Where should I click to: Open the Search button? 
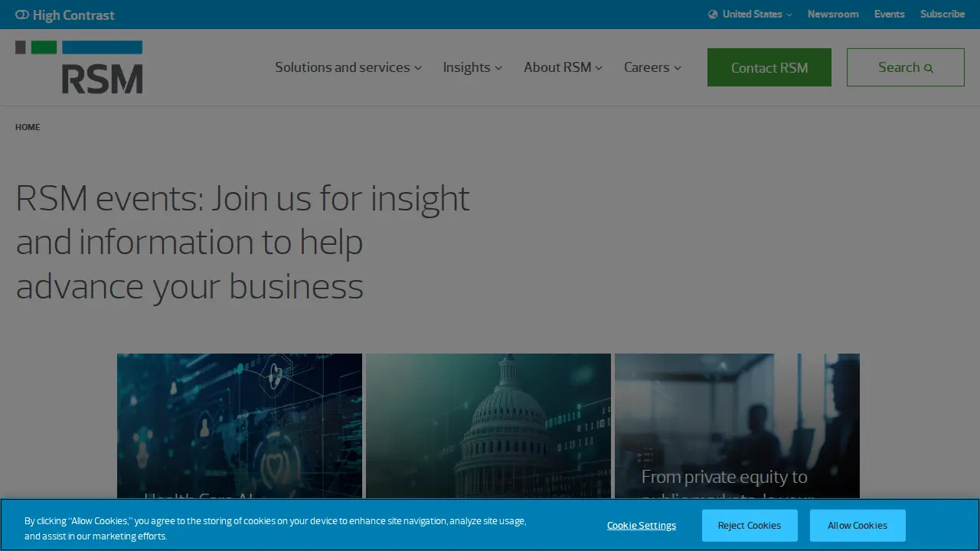906,67
